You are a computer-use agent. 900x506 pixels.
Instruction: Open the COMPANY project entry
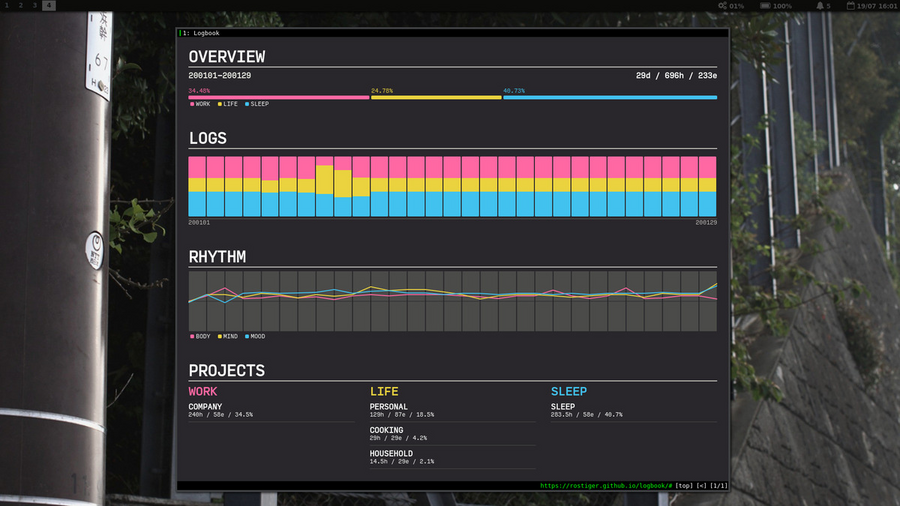tap(205, 407)
